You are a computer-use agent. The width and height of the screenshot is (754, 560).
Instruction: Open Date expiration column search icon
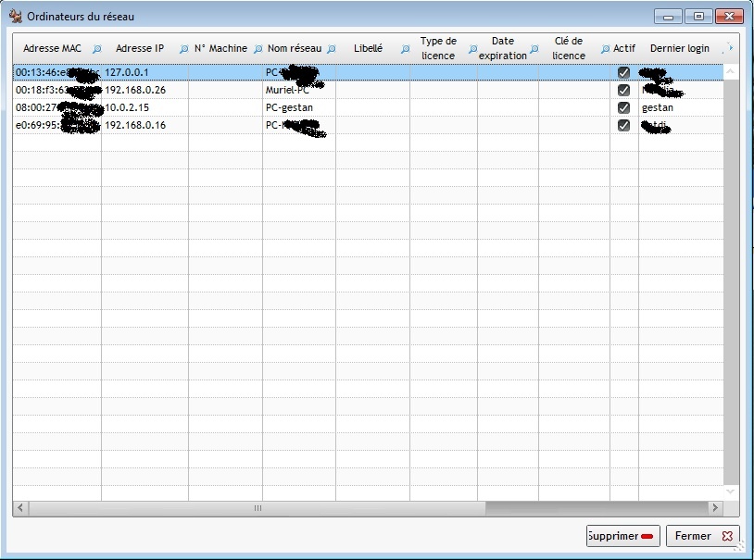coord(534,49)
